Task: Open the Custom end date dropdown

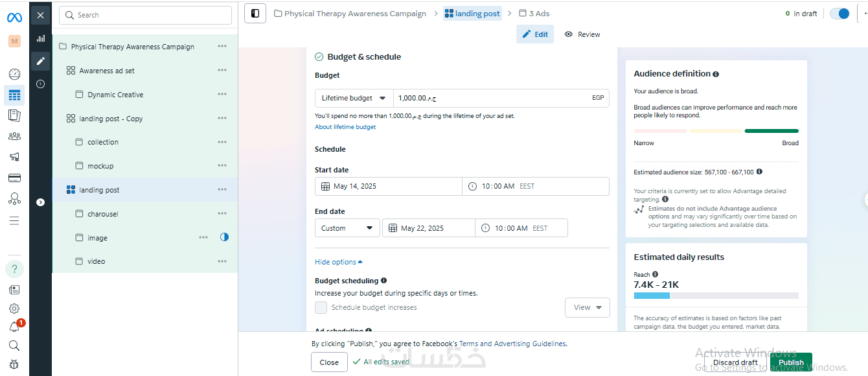Action: (x=347, y=228)
